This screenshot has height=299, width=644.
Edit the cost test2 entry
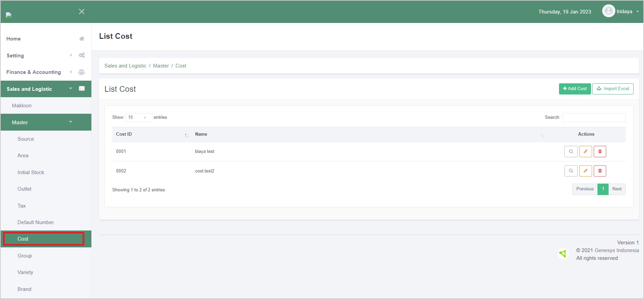586,171
